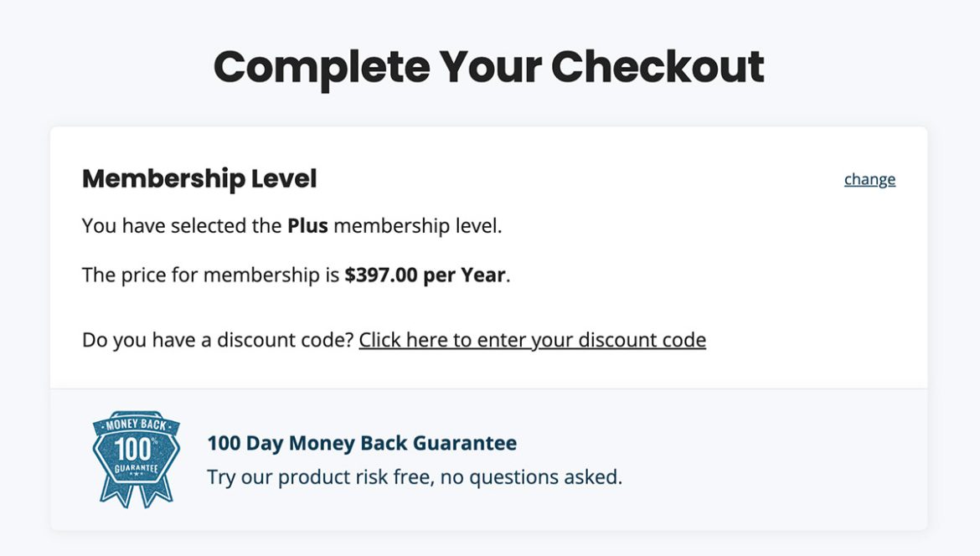
Task: Click the "Complete Your Checkout" heading
Action: coord(490,66)
